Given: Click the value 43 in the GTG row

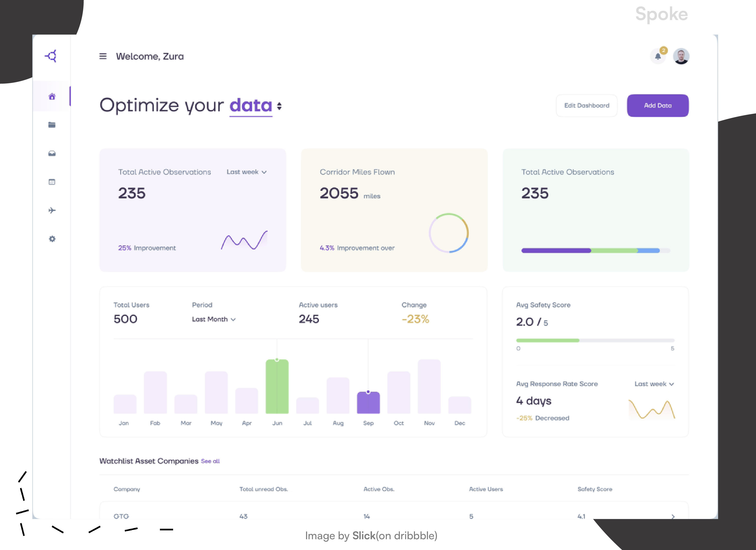Looking at the screenshot, I should (x=244, y=516).
